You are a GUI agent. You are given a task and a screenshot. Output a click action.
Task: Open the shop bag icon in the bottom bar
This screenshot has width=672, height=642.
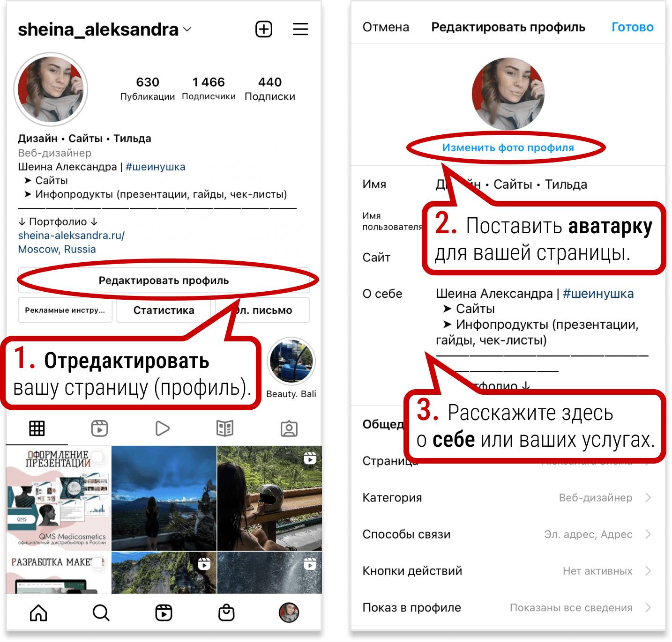[226, 612]
